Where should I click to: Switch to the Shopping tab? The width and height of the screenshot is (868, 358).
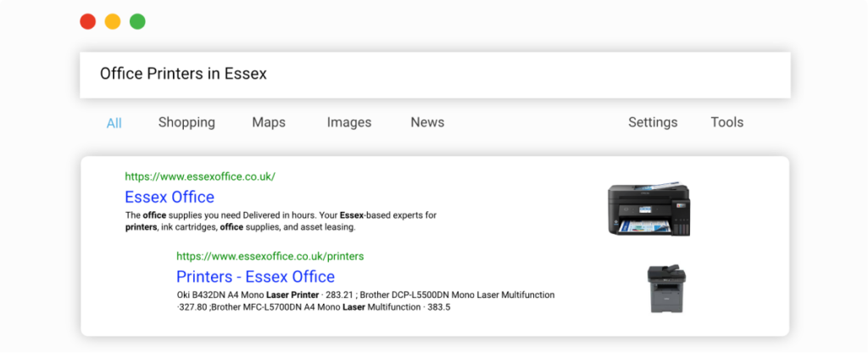[186, 122]
